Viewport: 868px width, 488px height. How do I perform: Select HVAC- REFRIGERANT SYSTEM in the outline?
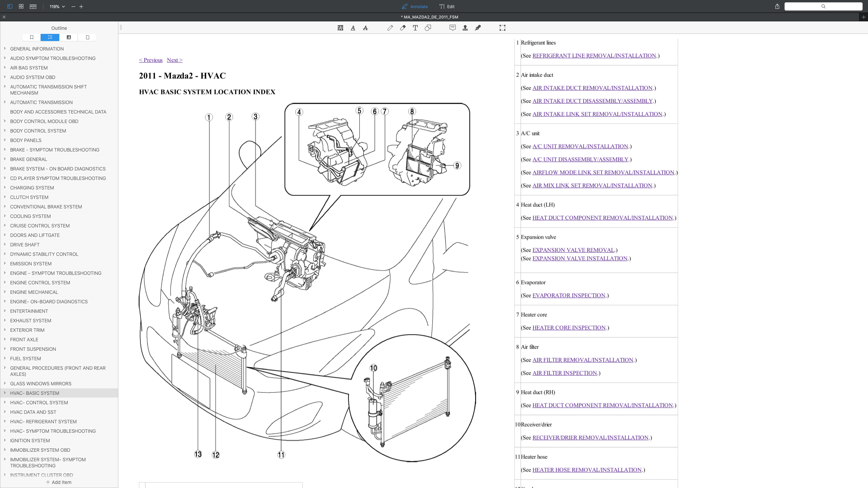coord(43,422)
